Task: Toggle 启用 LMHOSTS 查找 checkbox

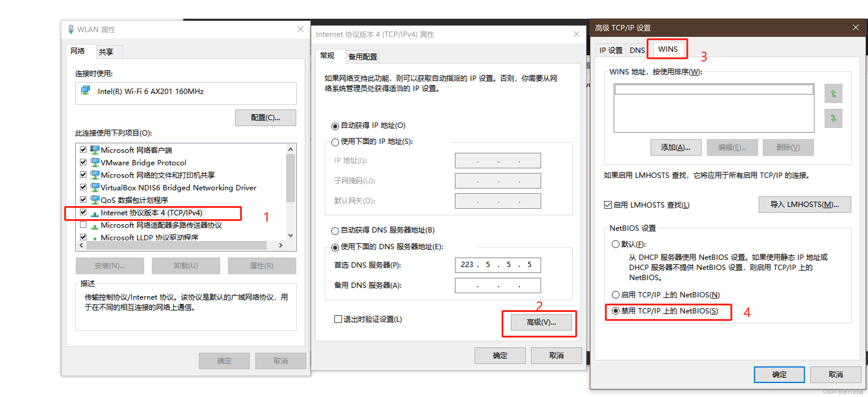Action: [607, 205]
